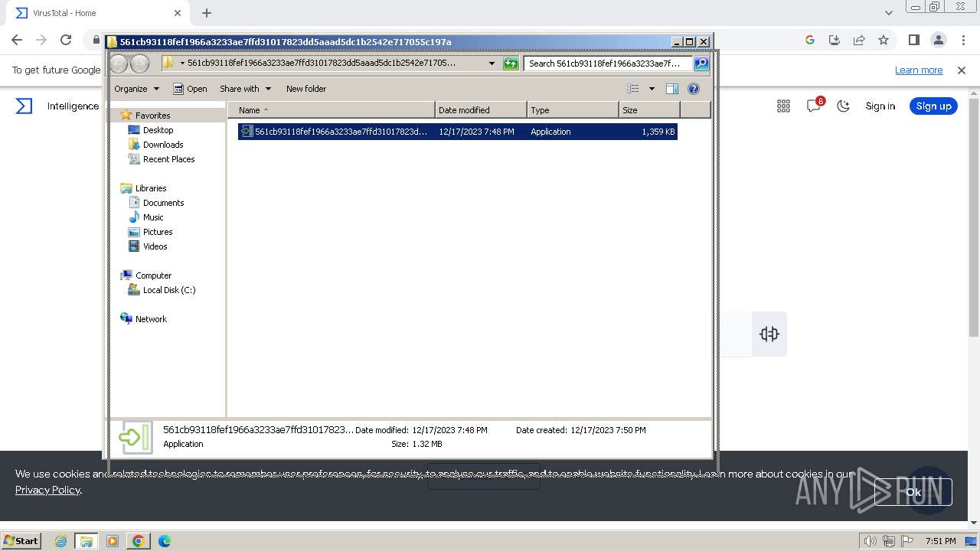Screen dimensions: 980x551
Task: Select Network in the navigation pane
Action: (151, 319)
